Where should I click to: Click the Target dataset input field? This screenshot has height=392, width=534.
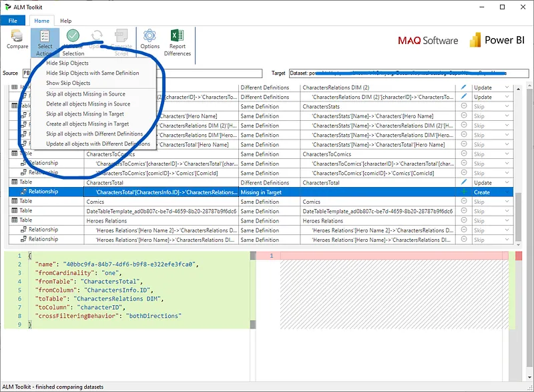[409, 73]
